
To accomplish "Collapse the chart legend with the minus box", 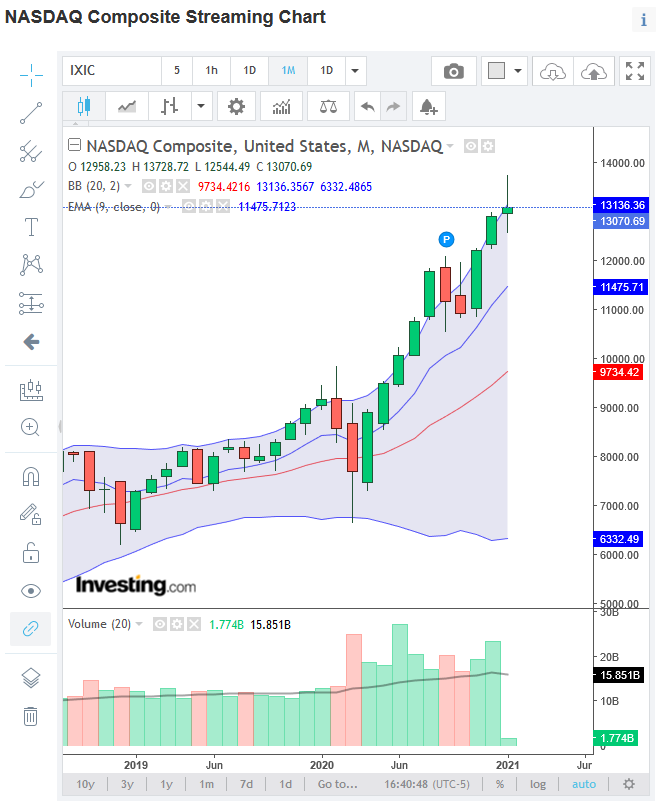I will point(74,144).
